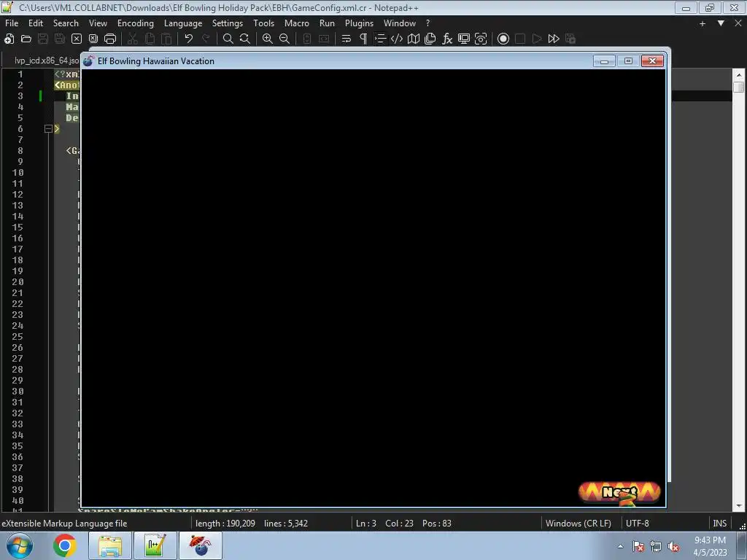This screenshot has height=560, width=747.
Task: Open the File menu
Action: click(x=12, y=23)
